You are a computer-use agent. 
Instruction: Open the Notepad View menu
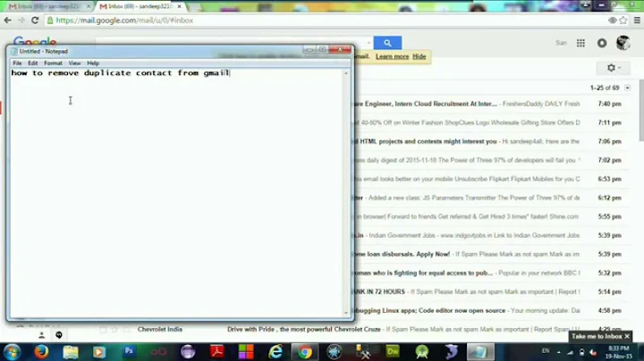[74, 63]
